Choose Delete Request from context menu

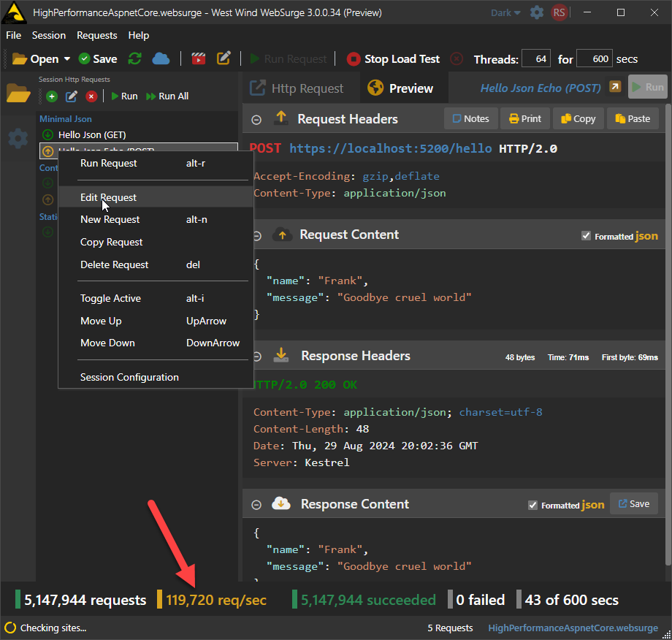(x=155, y=265)
